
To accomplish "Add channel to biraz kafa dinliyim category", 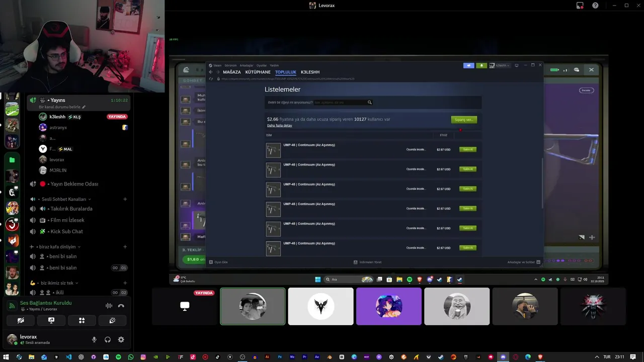I will [x=125, y=247].
